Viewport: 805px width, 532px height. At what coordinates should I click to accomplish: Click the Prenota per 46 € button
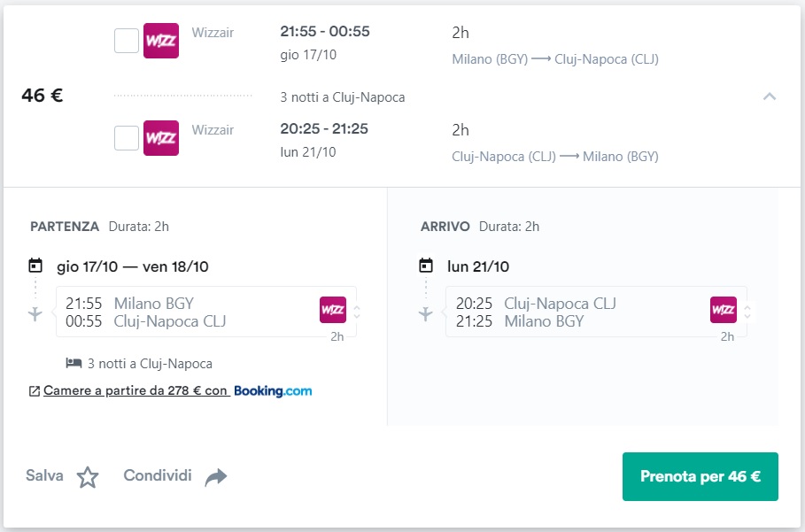click(x=701, y=476)
